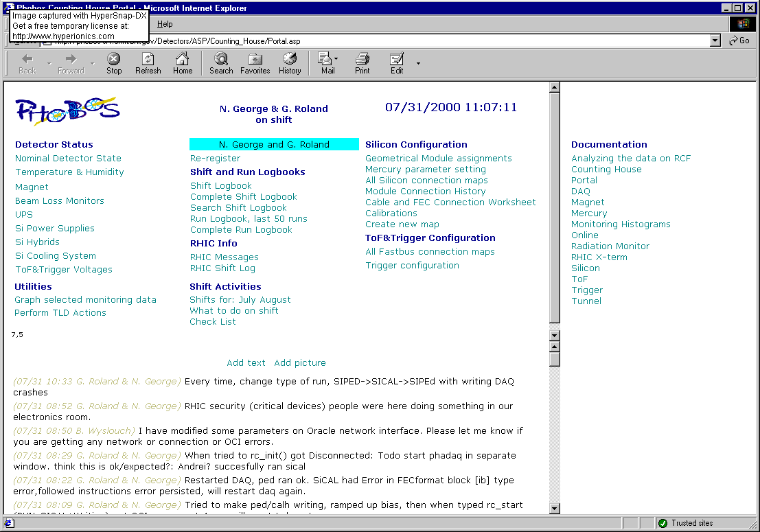Viewport: 760px width, 532px height.
Task: Open the Forward button history dropdown arrow
Action: pyautogui.click(x=93, y=63)
